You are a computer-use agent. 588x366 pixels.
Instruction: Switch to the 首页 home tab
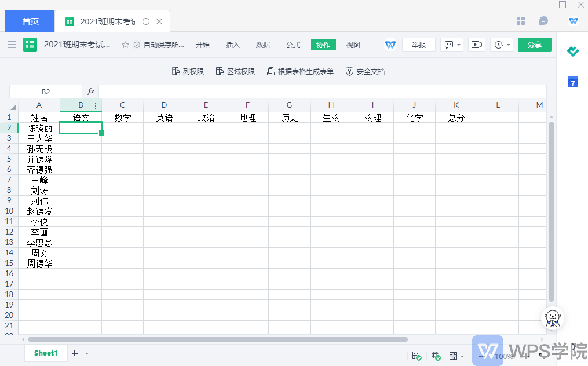30,21
